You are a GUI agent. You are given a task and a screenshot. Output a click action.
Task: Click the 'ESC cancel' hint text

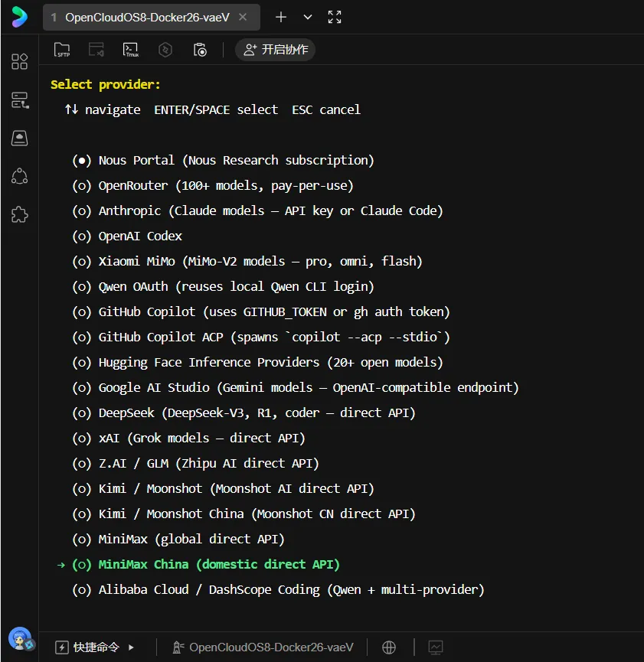click(325, 109)
